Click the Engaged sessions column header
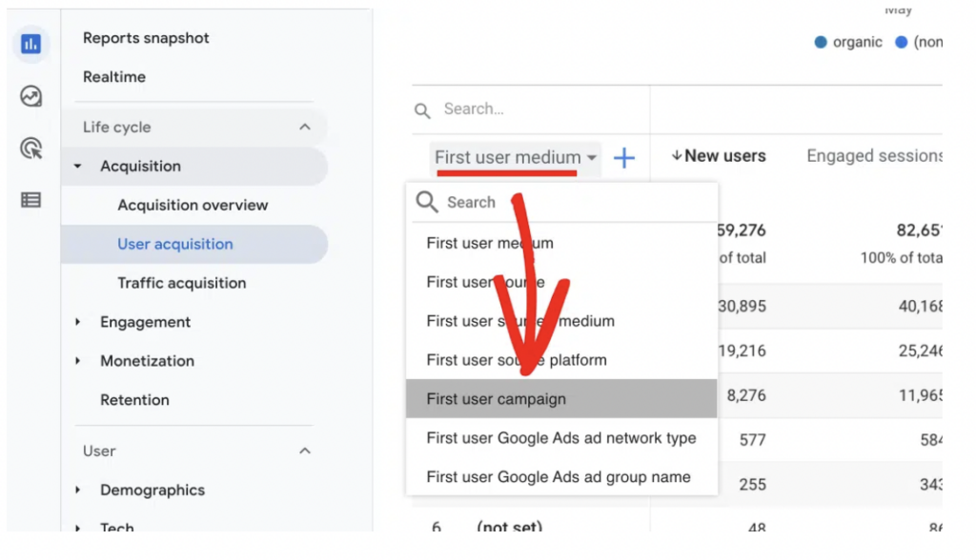The height and width of the screenshot is (560, 976). 874,155
